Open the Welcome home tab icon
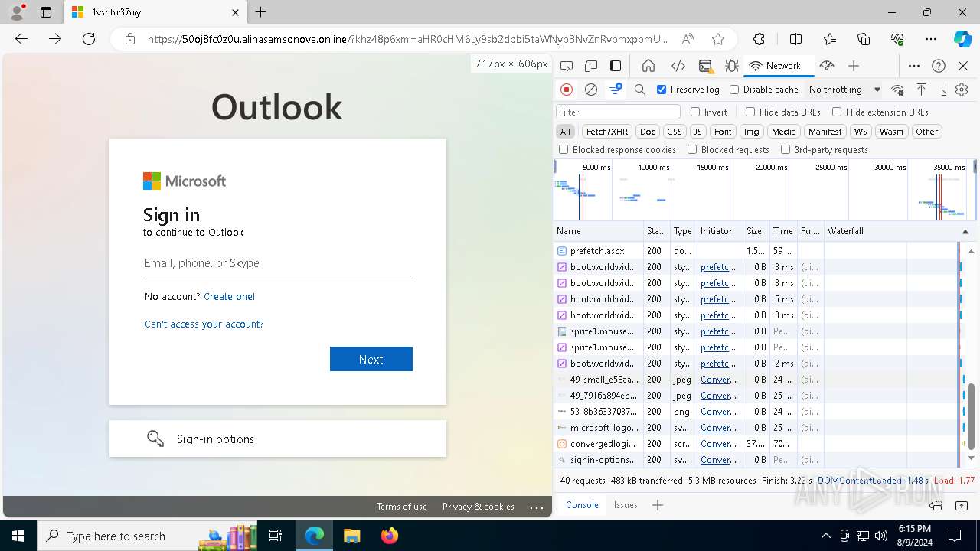980x551 pixels. [x=648, y=66]
